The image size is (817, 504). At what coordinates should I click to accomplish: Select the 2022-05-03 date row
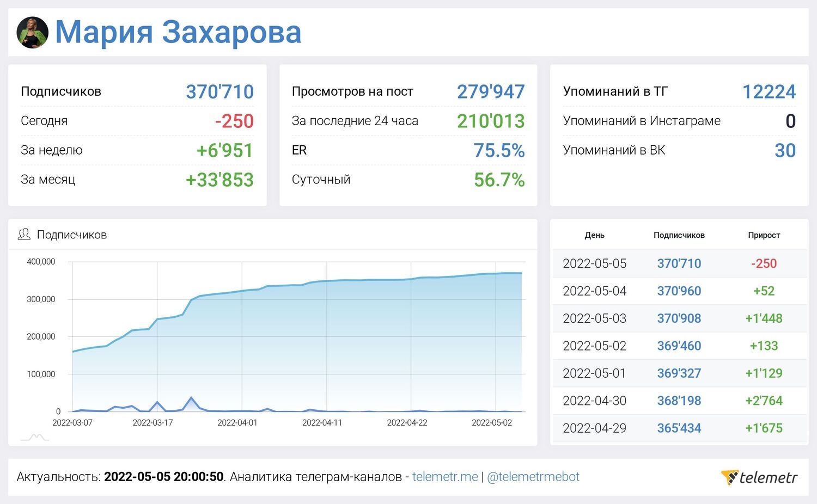pyautogui.click(x=680, y=318)
